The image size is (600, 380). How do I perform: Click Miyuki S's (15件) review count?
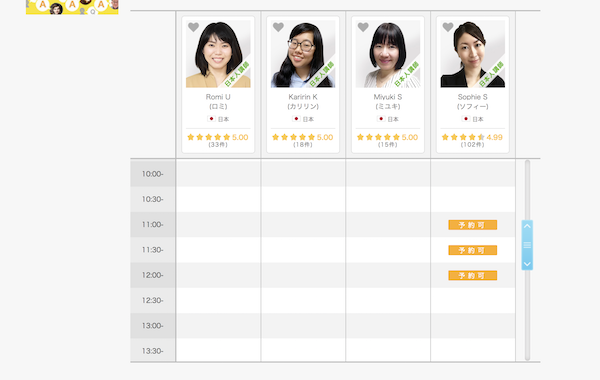pyautogui.click(x=388, y=145)
